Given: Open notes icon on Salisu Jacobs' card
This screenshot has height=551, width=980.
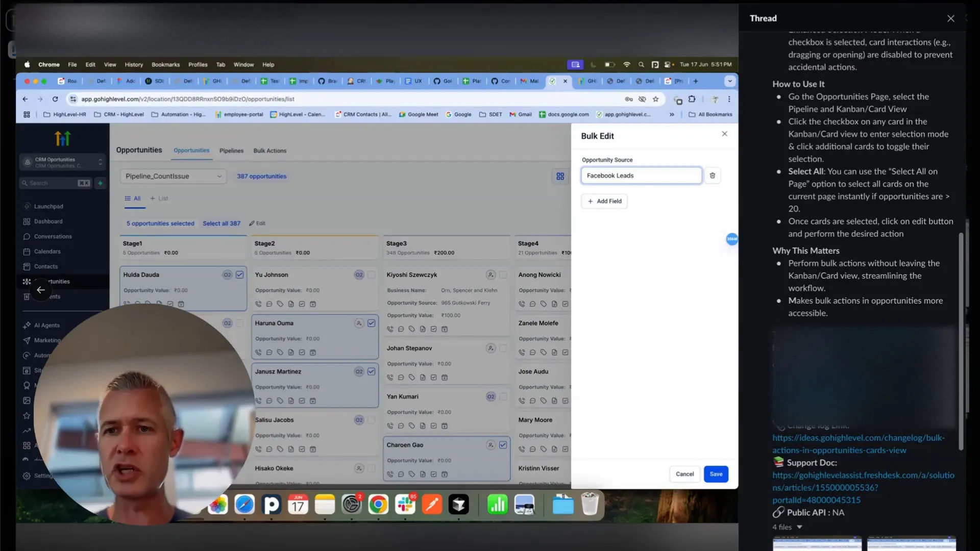Looking at the screenshot, I should pos(291,449).
